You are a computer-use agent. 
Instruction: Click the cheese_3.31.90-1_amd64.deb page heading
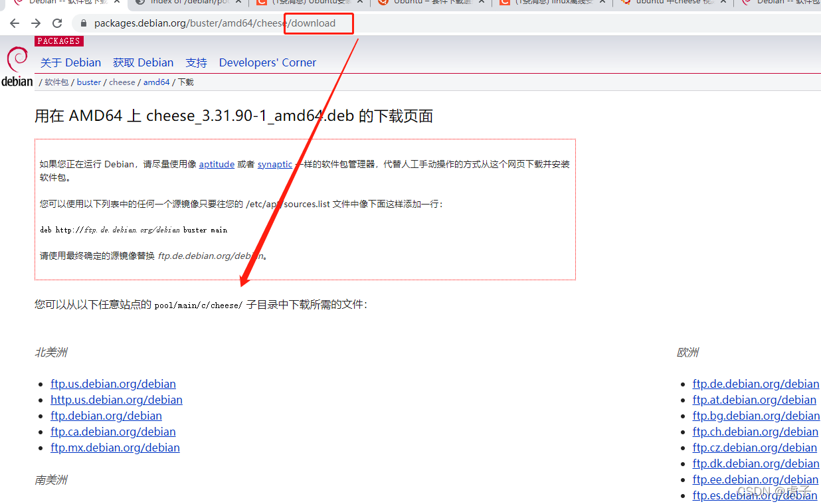tap(234, 116)
